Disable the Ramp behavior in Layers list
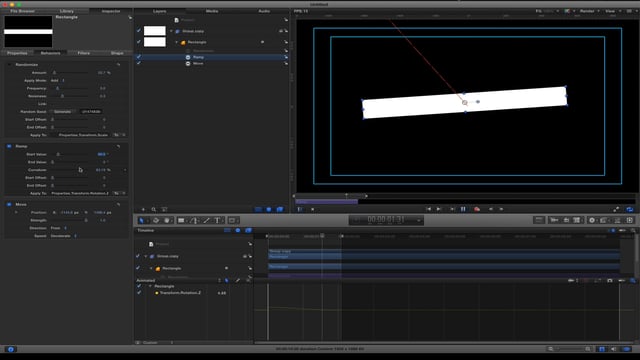 (x=139, y=57)
